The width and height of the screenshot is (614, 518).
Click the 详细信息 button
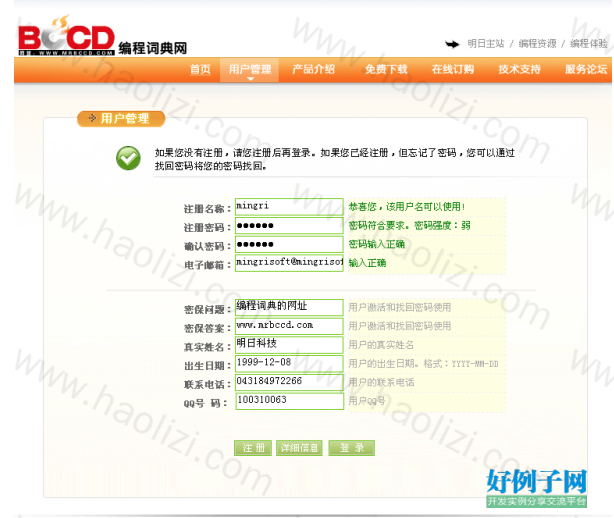coord(299,448)
